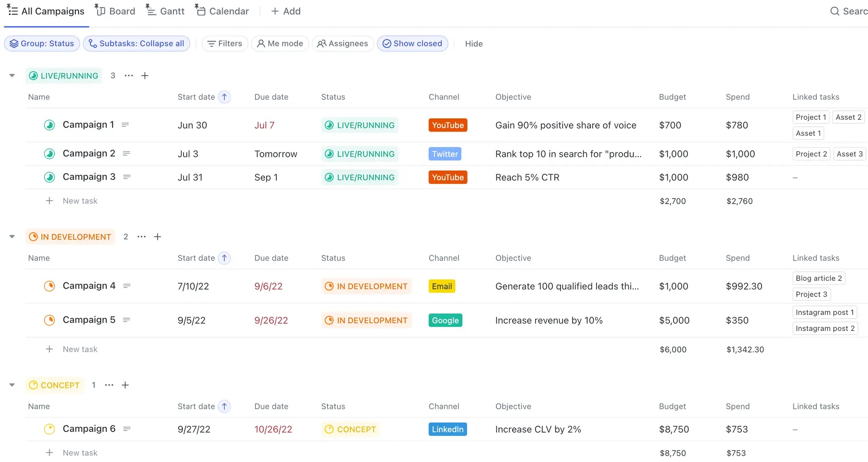This screenshot has height=462, width=868.
Task: Open Campaign 6 description lines icon
Action: point(127,429)
